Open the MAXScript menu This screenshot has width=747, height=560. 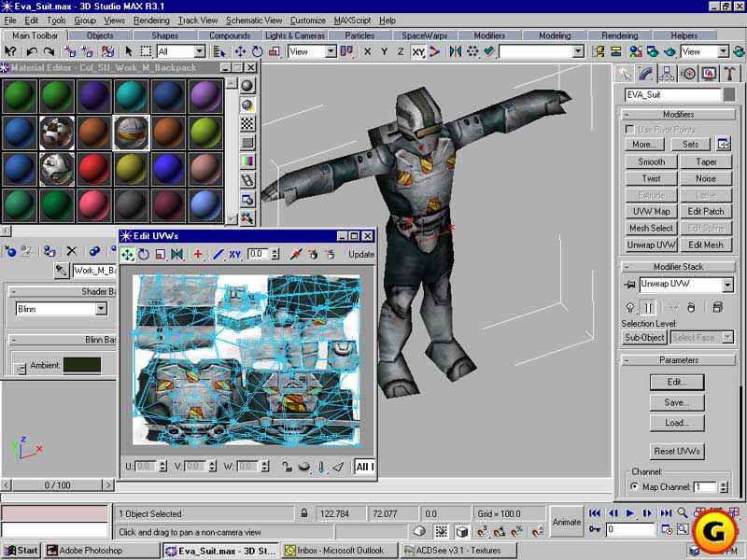352,21
